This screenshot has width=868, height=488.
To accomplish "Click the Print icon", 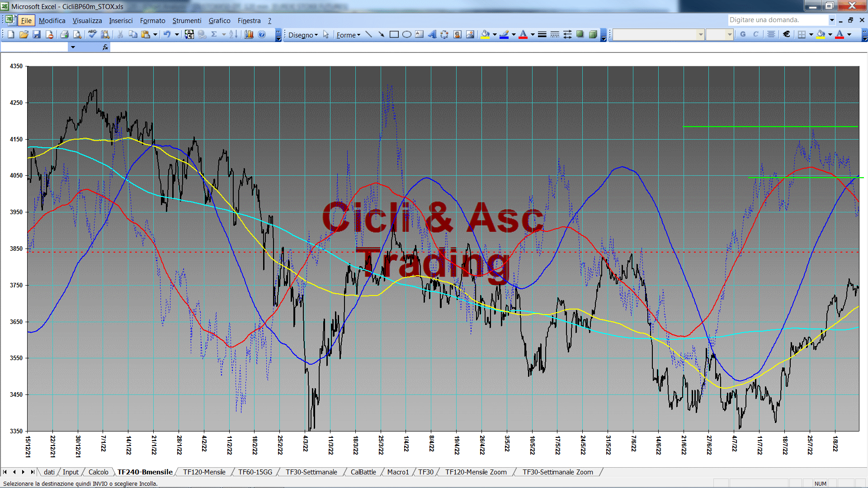I will click(64, 35).
